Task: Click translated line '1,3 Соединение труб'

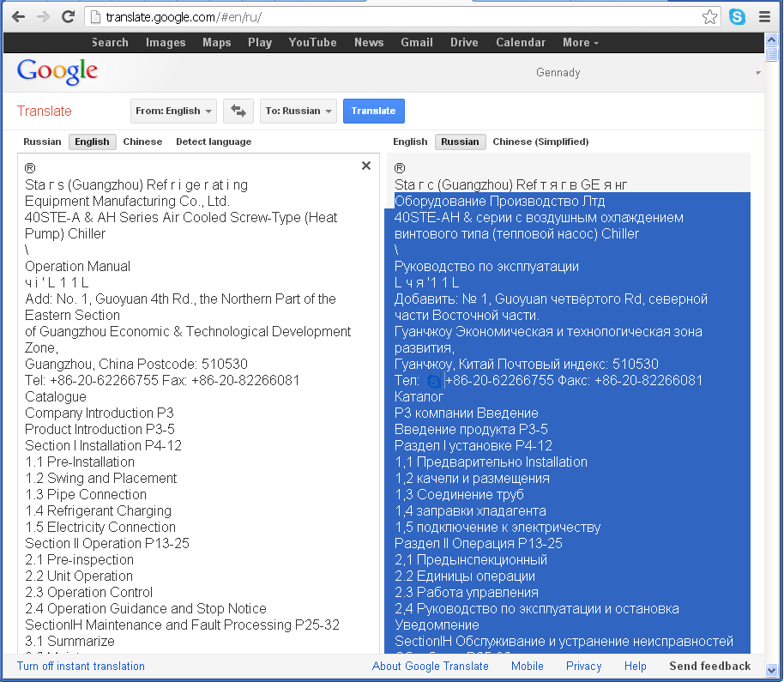Action: 459,495
